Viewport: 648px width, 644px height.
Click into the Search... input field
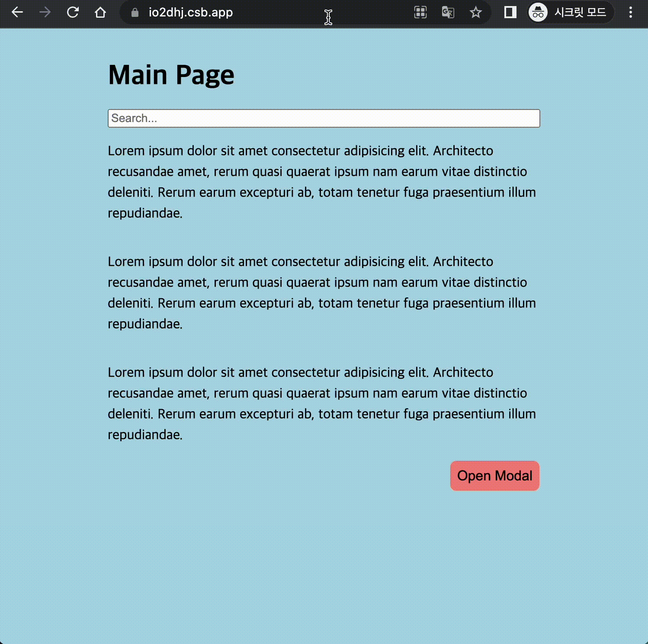324,118
